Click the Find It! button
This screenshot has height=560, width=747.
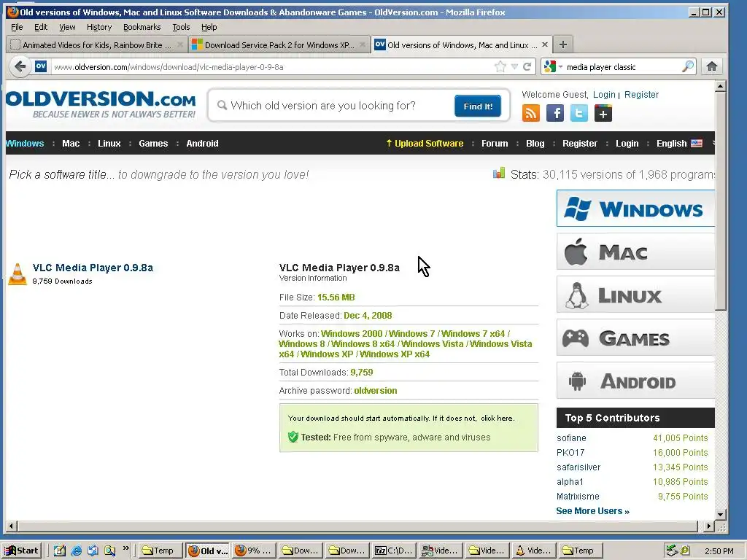coord(478,106)
